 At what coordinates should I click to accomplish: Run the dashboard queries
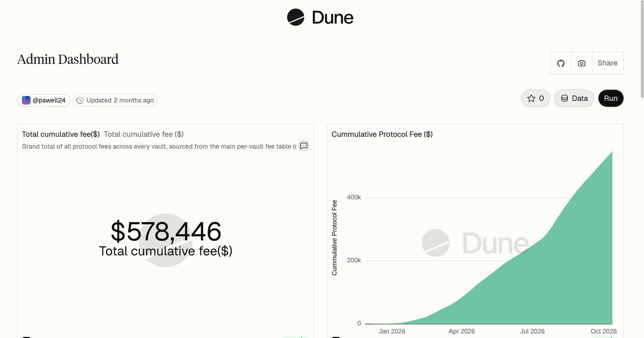click(x=611, y=98)
